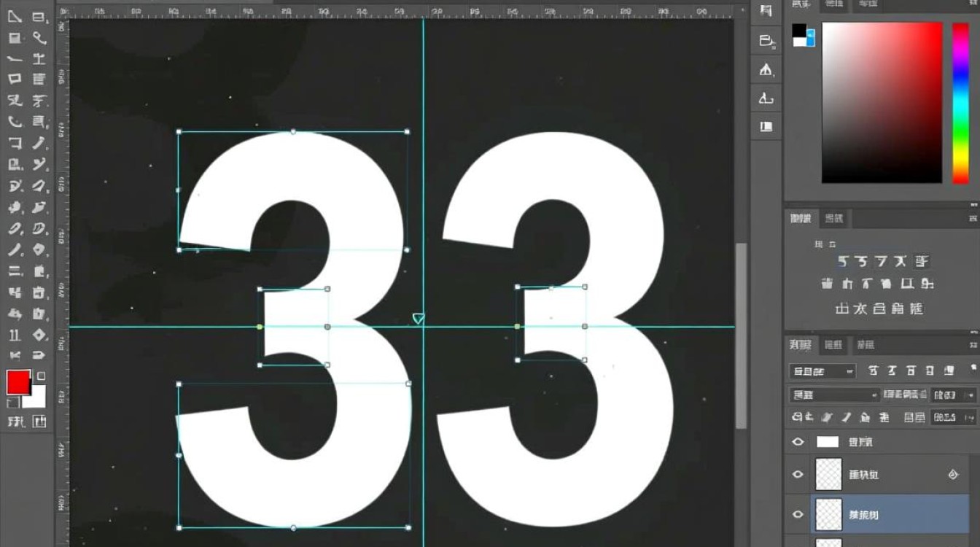Click the right icon below the toolbox color swatches

[x=39, y=422]
